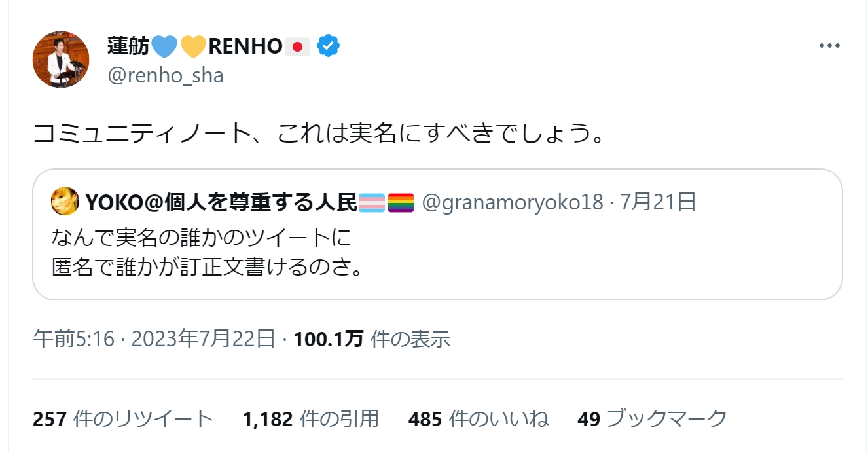
Task: Open the three-dot more options menu
Action: 829,46
